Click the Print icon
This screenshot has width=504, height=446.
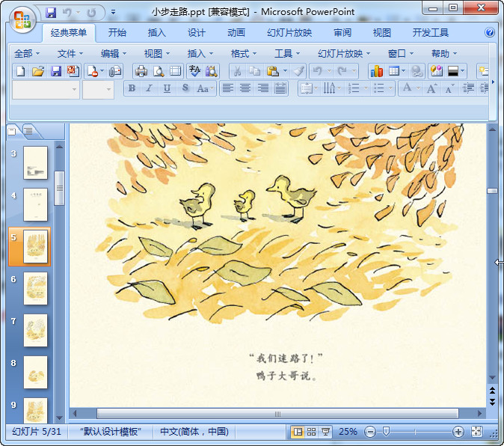[x=141, y=71]
